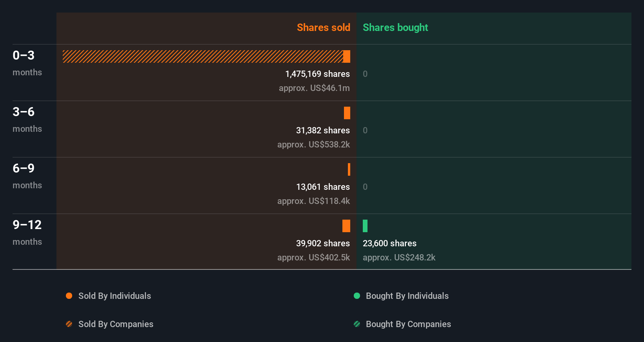Click the Shares sold column header

pos(324,27)
